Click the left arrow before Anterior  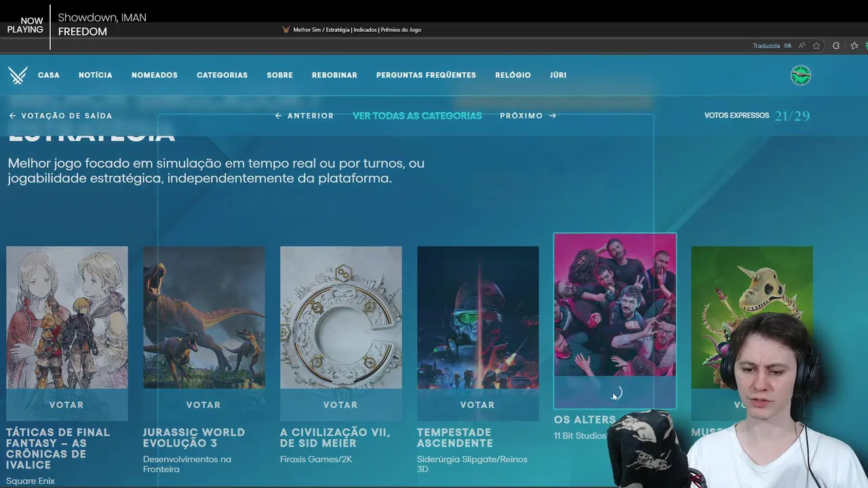click(278, 116)
